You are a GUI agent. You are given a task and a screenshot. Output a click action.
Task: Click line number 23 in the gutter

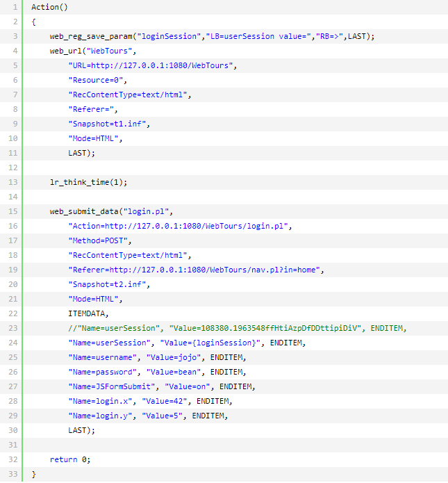pyautogui.click(x=13, y=328)
